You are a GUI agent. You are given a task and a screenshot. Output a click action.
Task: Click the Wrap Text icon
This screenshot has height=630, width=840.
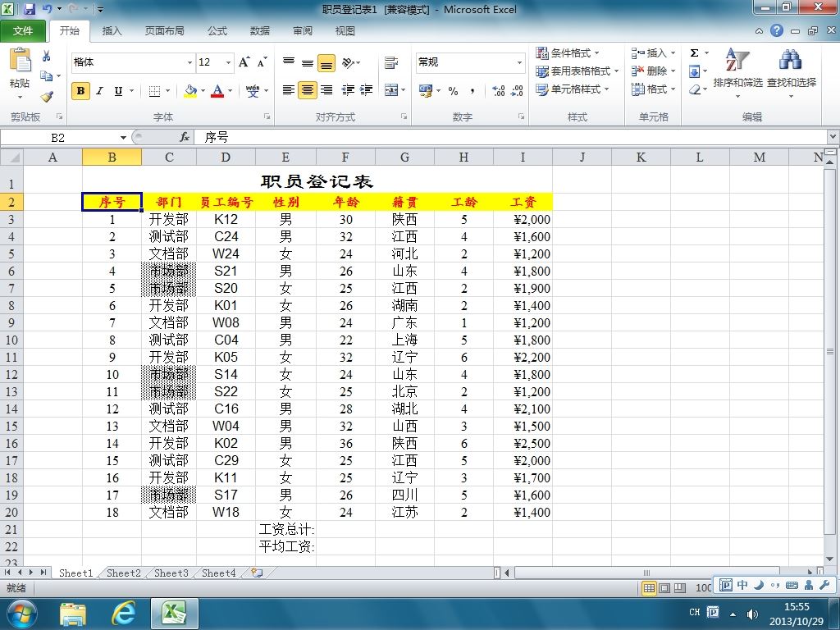[x=391, y=63]
